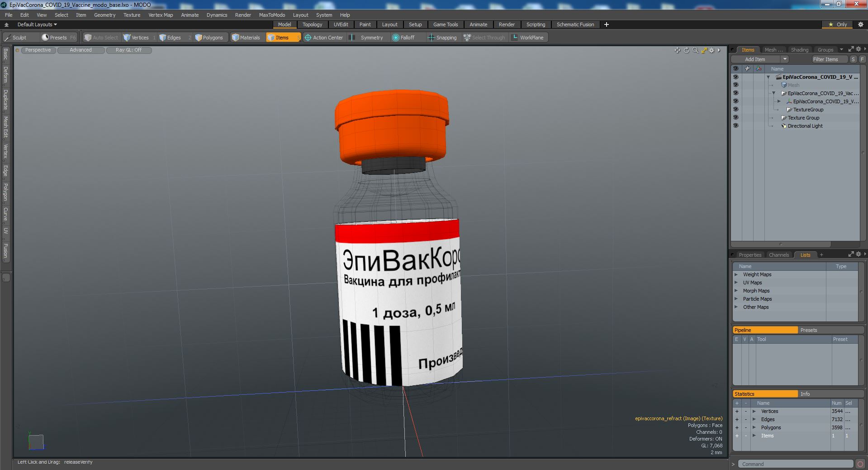Click the F button next to Filter Items
The height and width of the screenshot is (470, 868).
[862, 59]
